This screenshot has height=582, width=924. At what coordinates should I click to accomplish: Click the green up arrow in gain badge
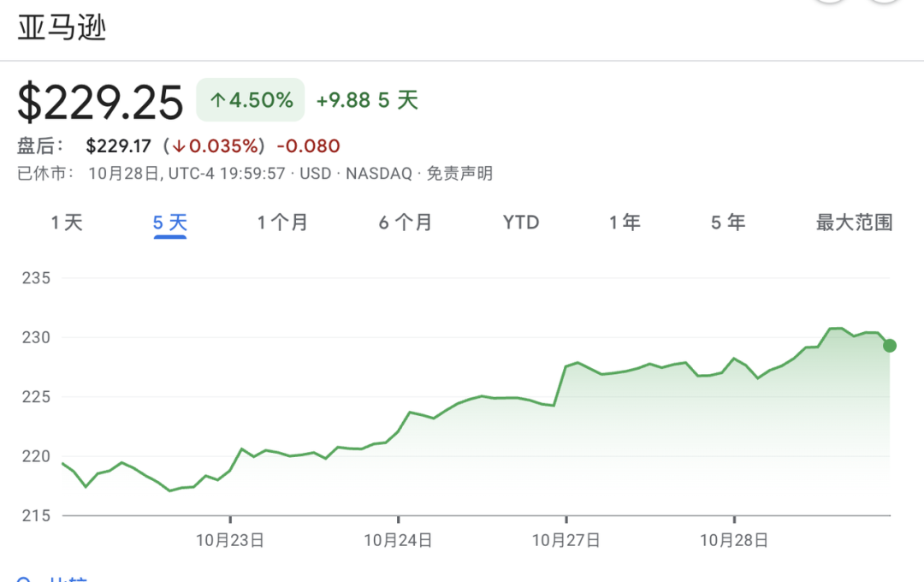tap(217, 101)
